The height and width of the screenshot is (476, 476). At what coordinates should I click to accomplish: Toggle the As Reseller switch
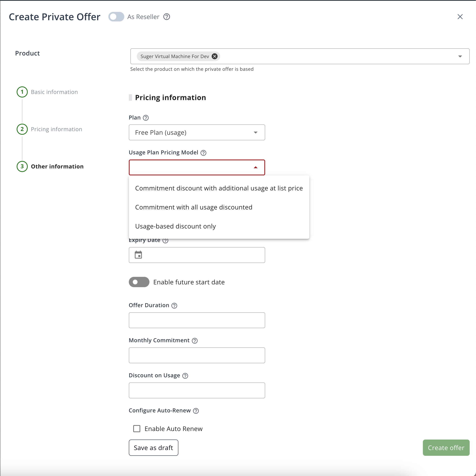[116, 17]
